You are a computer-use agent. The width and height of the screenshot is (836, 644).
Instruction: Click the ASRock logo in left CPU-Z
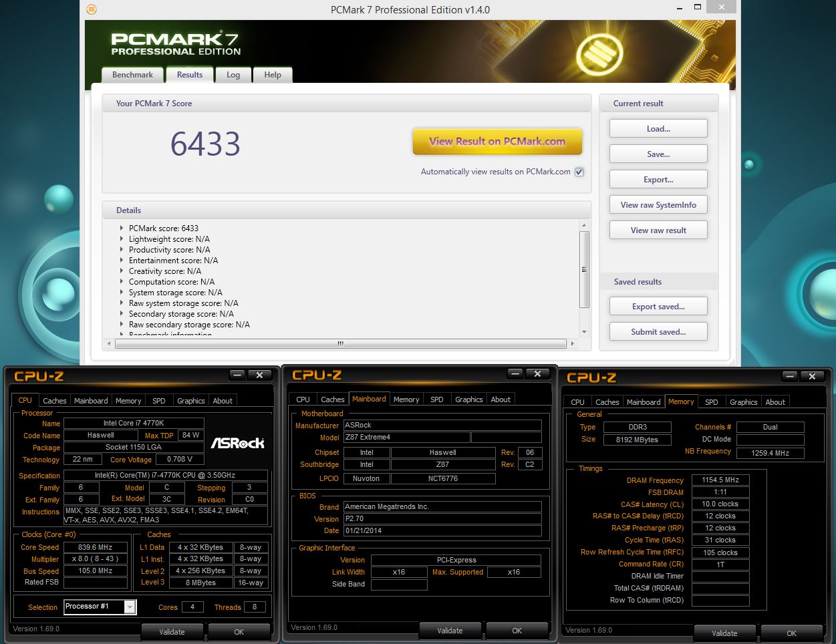click(238, 443)
